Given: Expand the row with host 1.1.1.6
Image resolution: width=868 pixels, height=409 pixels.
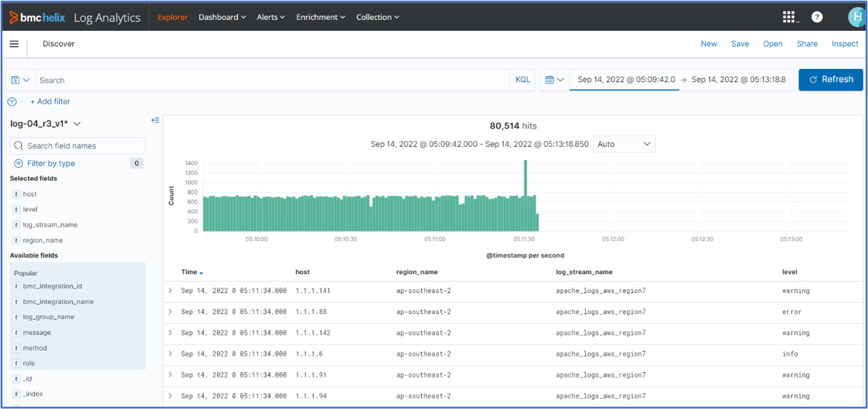Looking at the screenshot, I should point(170,354).
